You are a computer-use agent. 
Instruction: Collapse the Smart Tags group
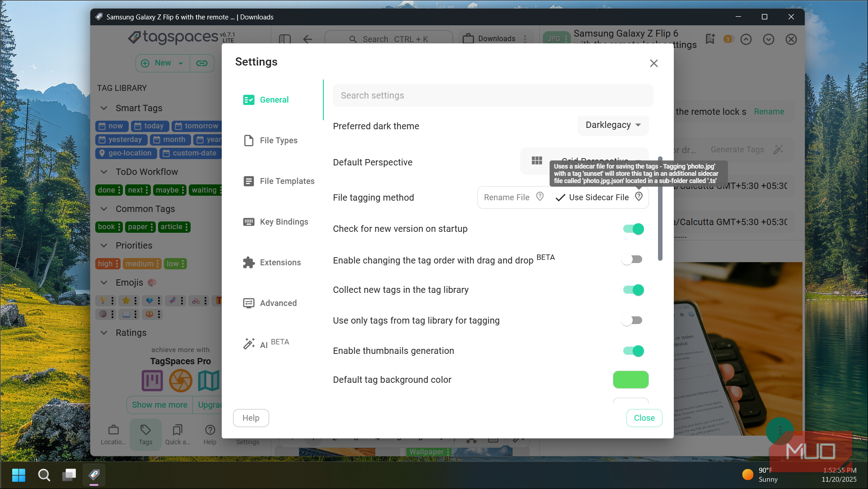[x=104, y=108]
